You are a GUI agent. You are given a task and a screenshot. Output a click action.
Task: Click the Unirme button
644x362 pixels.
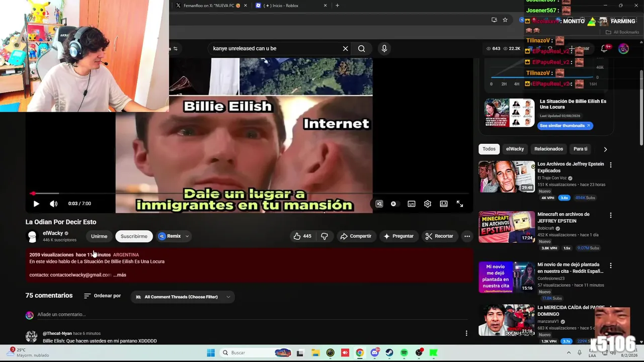99,236
